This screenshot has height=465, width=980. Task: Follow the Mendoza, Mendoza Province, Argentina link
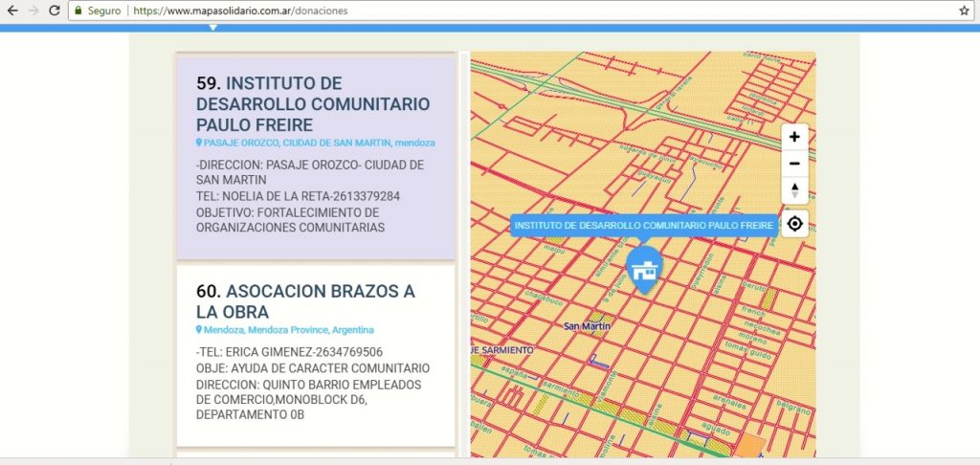pos(288,330)
